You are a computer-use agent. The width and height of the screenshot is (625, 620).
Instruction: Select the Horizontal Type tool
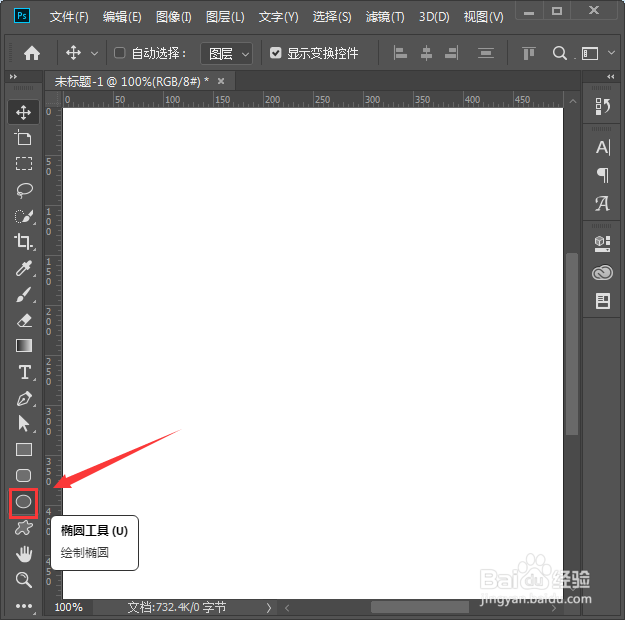(x=24, y=372)
